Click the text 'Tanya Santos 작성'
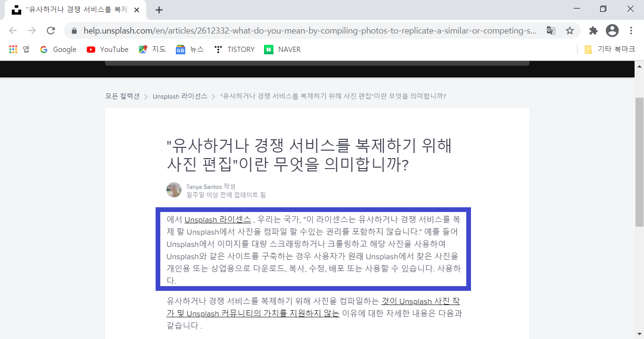Screen dimensions: 644x339 point(211,187)
